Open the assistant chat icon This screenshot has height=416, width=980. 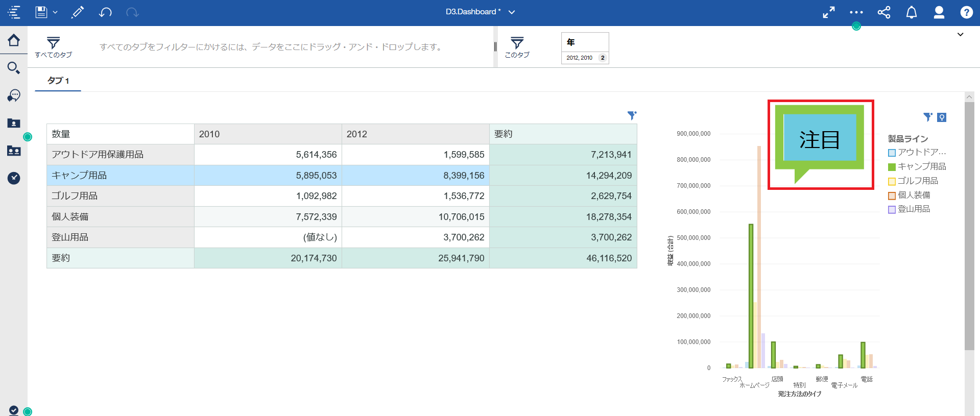(14, 95)
